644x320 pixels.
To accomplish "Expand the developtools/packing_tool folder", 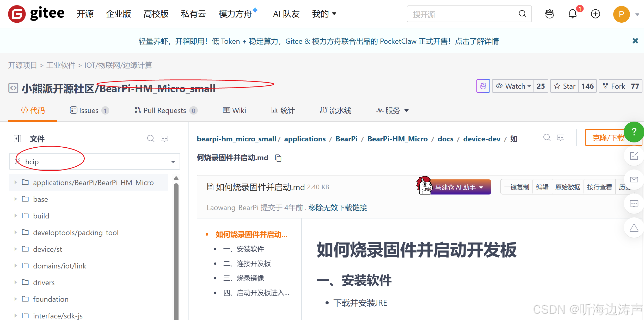I will coord(16,233).
